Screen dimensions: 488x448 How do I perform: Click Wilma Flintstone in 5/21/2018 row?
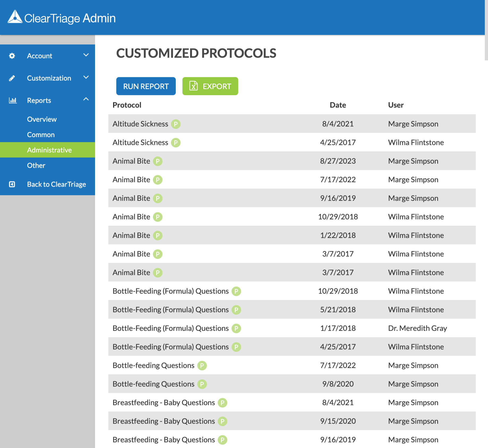click(x=416, y=310)
